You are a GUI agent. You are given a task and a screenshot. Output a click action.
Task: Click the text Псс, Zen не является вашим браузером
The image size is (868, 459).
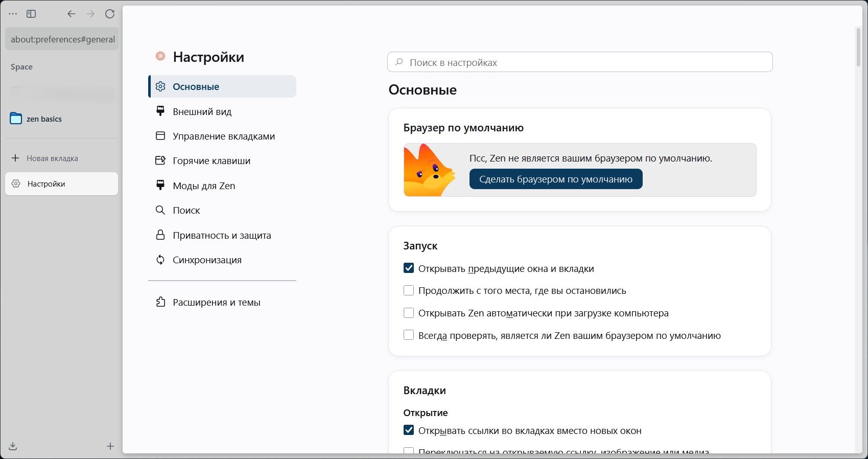coord(591,158)
